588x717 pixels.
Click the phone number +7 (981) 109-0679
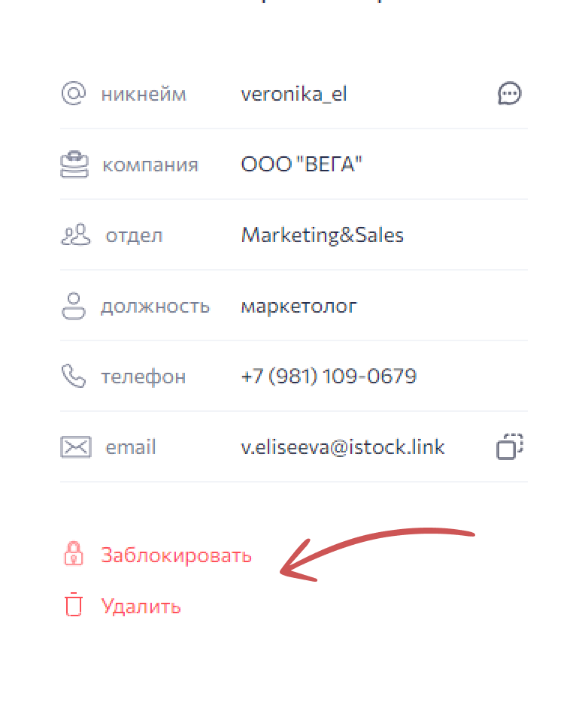point(329,376)
